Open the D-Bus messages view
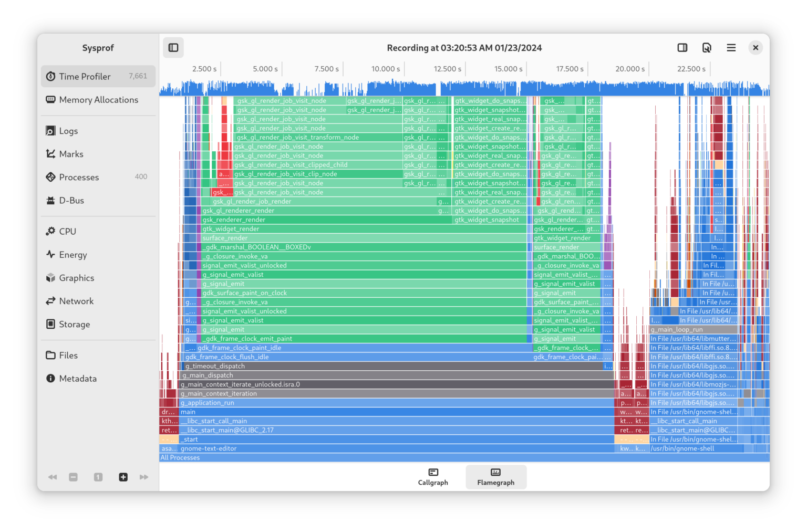This screenshot has width=807, height=532. pyautogui.click(x=71, y=200)
